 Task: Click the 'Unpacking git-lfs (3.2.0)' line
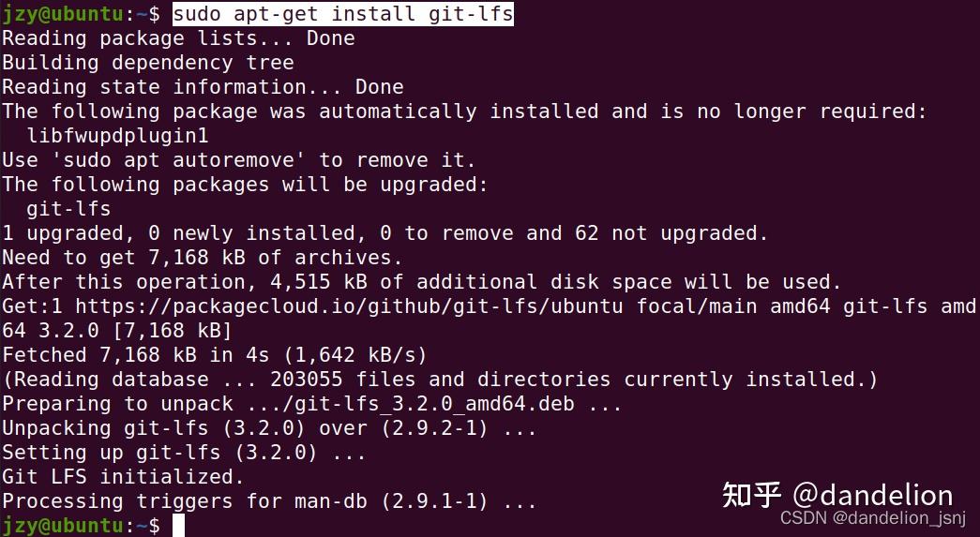tap(269, 428)
